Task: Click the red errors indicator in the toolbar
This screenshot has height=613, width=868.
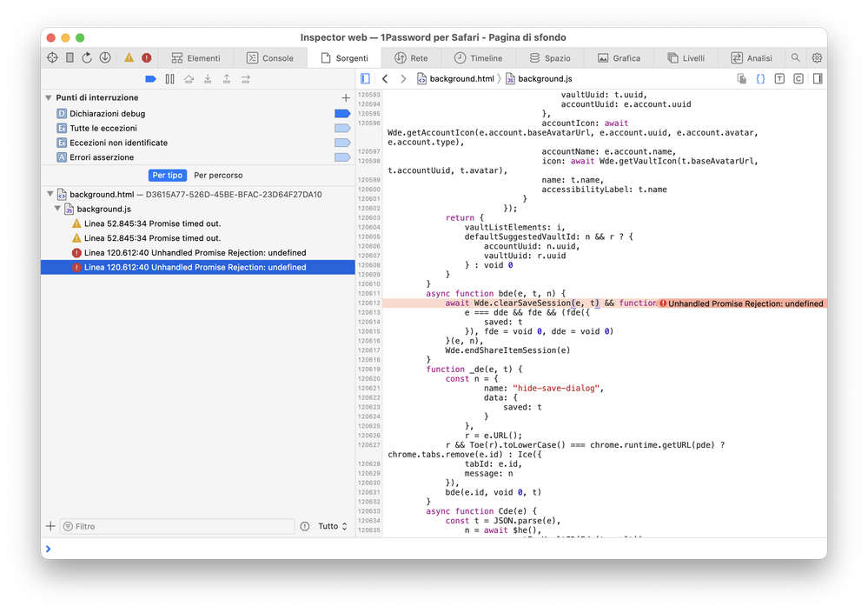Action: point(146,58)
